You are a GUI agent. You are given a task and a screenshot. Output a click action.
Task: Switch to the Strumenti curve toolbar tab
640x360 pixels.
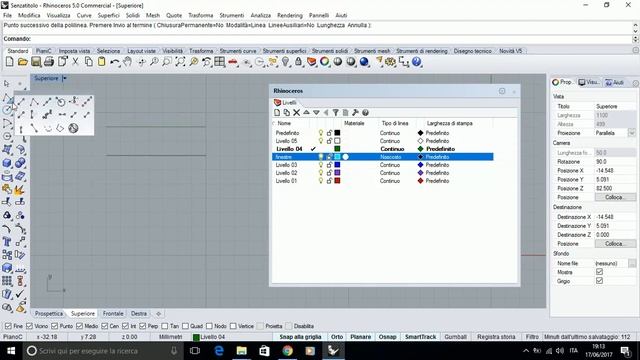[238, 51]
